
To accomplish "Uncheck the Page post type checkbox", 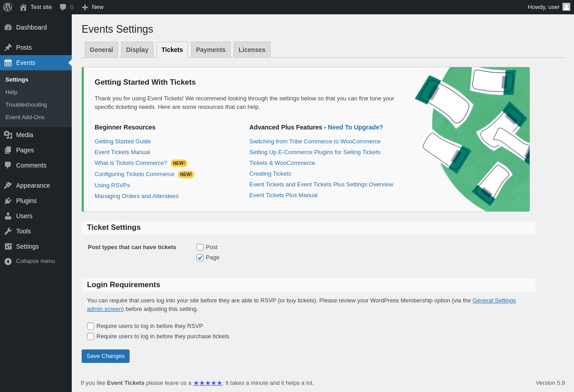I will tap(200, 258).
